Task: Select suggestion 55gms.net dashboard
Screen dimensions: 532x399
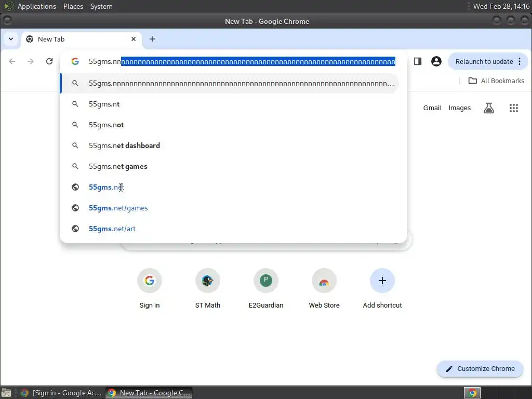Action: coord(229,145)
